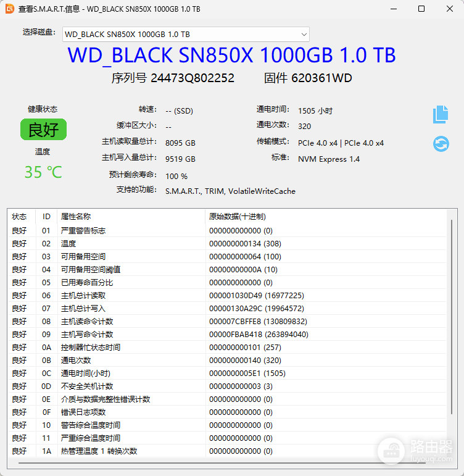Select the 主机总计读取 row
The width and height of the screenshot is (464, 476).
coord(226,296)
